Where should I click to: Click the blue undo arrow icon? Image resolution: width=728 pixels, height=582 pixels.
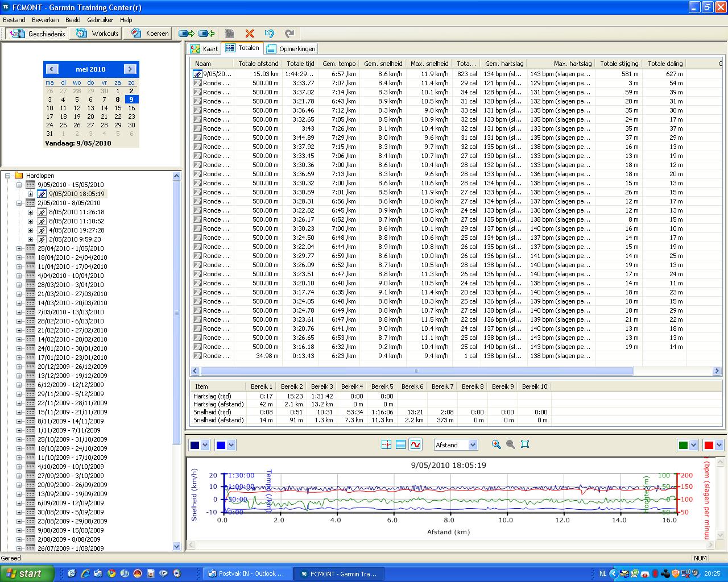269,34
